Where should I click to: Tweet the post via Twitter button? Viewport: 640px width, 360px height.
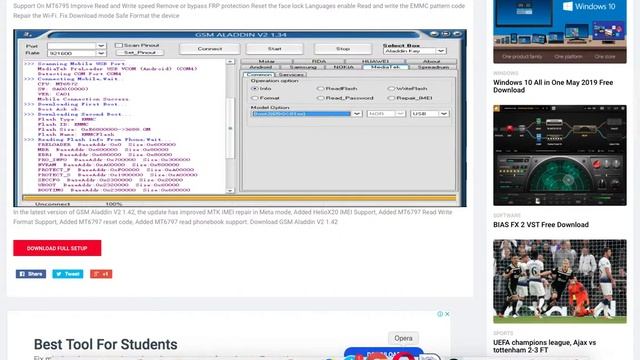[68, 274]
